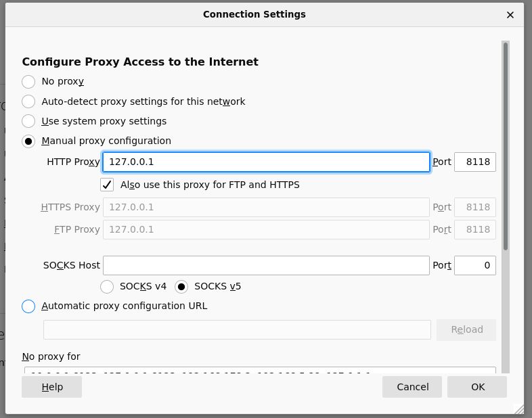
Task: Click the HTTP Proxy port field
Action: pyautogui.click(x=474, y=162)
